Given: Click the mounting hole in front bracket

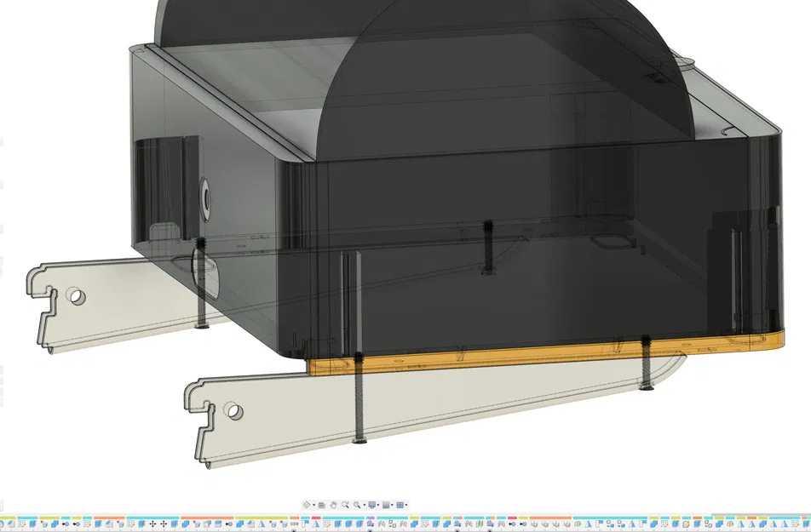Looking at the screenshot, I should click(x=233, y=411).
